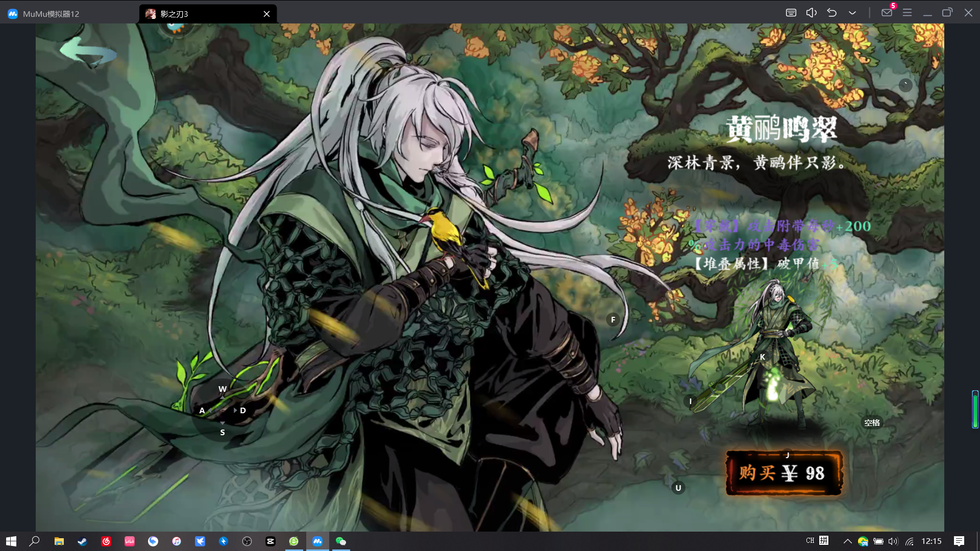
Task: Open the Windows notification center
Action: tap(959, 541)
